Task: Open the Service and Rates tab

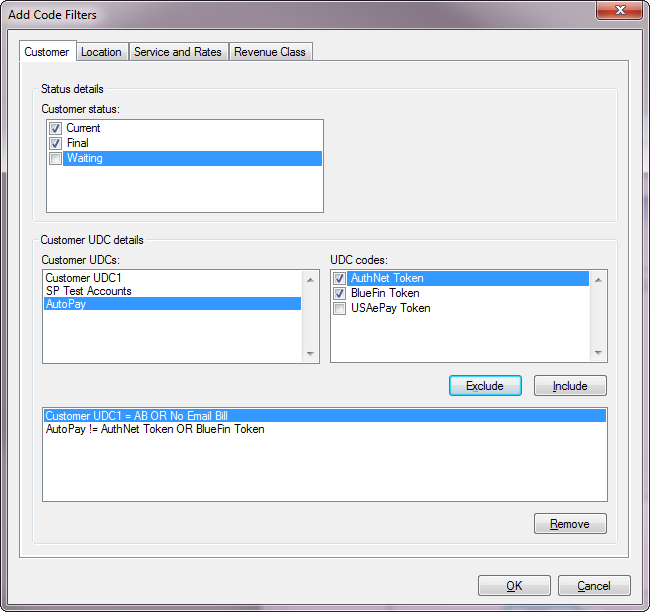Action: pyautogui.click(x=178, y=52)
